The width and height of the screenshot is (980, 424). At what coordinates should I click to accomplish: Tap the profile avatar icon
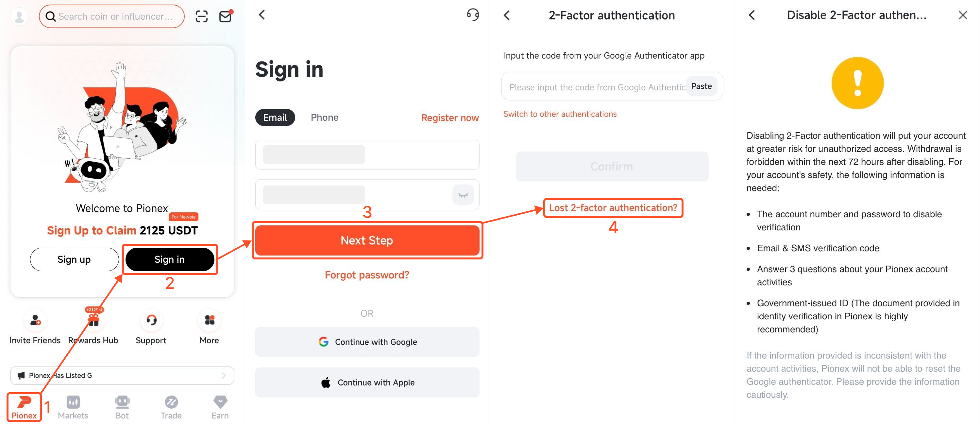coord(19,16)
